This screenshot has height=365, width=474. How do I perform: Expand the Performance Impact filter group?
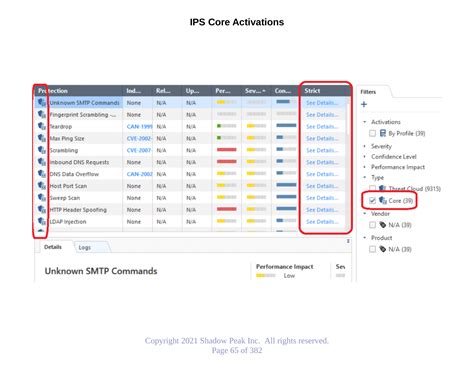point(365,167)
